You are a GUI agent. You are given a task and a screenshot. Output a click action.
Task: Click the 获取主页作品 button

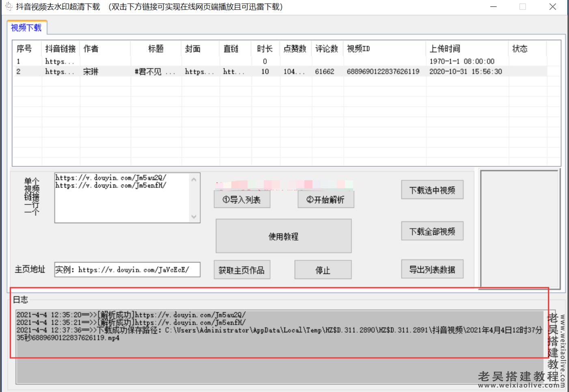242,270
